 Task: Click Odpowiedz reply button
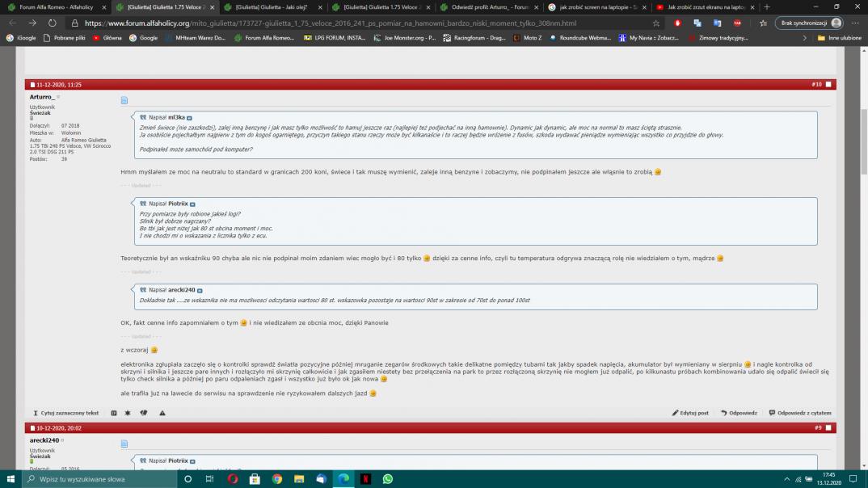(x=739, y=413)
